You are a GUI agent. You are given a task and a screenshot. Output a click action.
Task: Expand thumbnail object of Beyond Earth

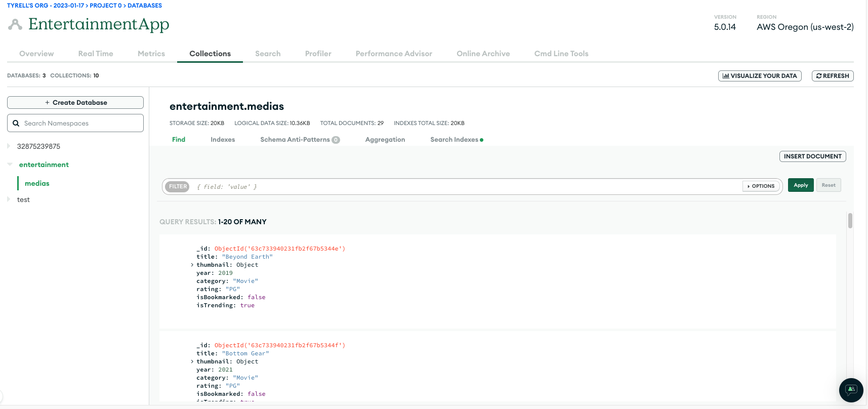[x=192, y=265]
